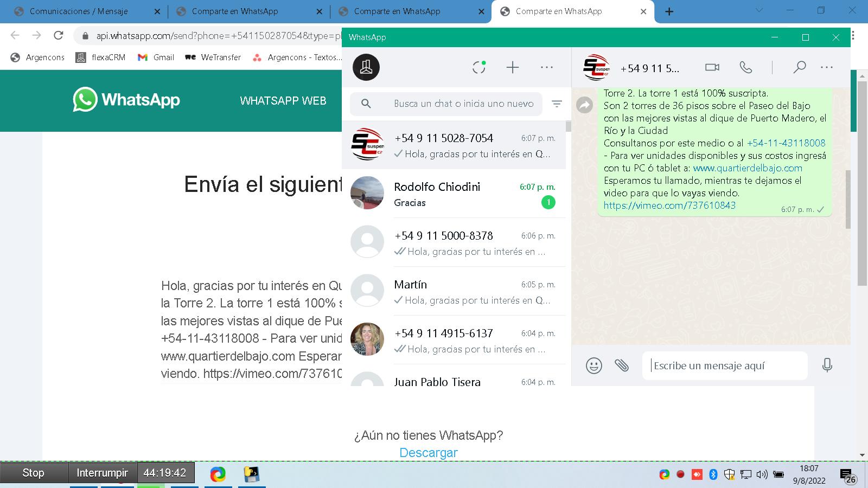The image size is (868, 488).
Task: Forward the sent message using the arrow
Action: click(584, 105)
